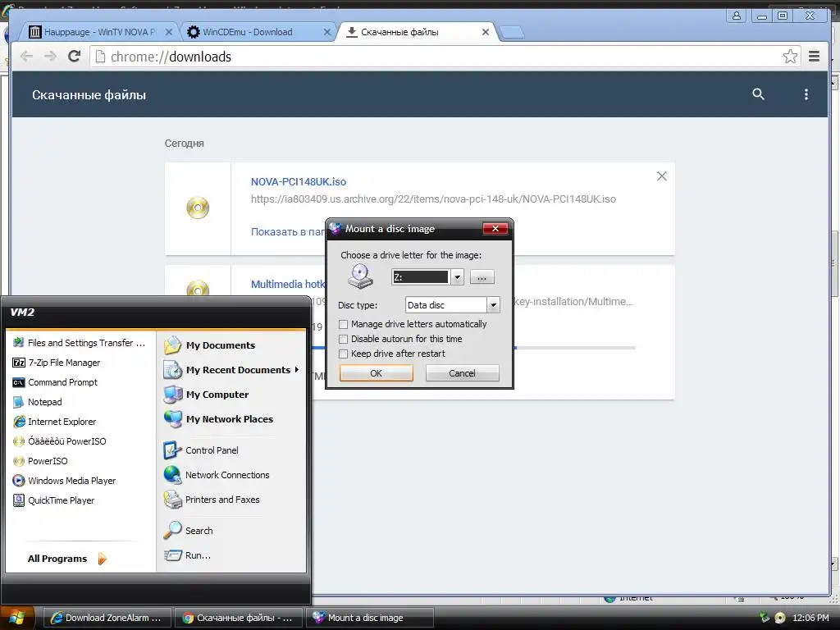840x630 pixels.
Task: Click the Multimedia hotkey download title
Action: click(288, 284)
